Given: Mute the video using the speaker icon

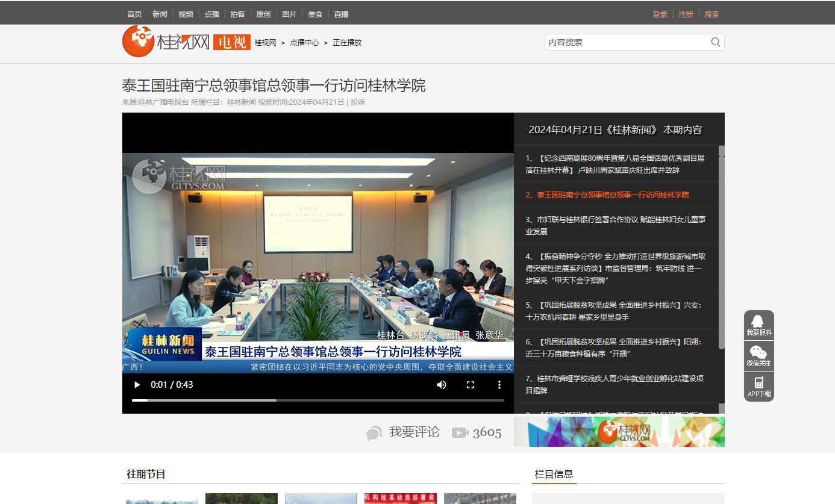Looking at the screenshot, I should click(442, 385).
